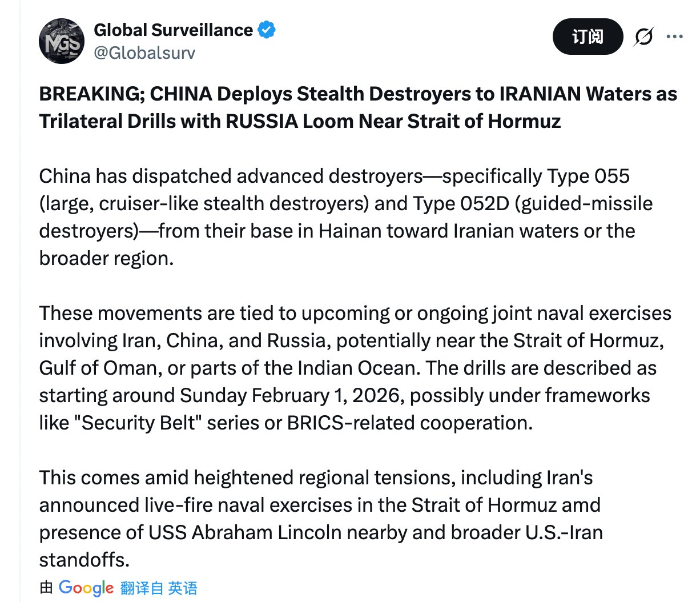Open the Global Surveillance profile avatar
This screenshot has width=700, height=602.
pyautogui.click(x=62, y=41)
